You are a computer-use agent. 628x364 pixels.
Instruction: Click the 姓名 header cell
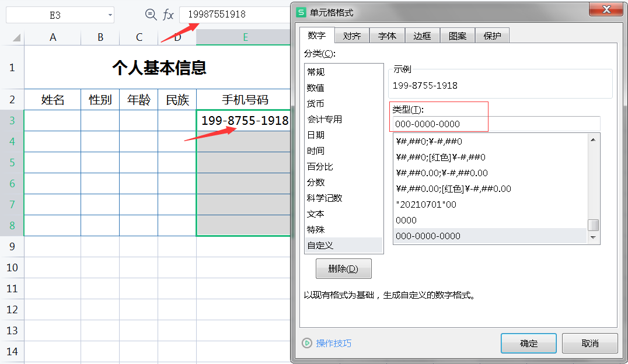tap(53, 100)
